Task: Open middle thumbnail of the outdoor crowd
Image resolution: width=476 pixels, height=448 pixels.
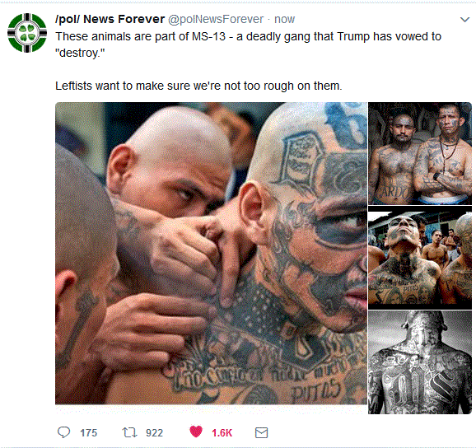Action: click(x=420, y=258)
